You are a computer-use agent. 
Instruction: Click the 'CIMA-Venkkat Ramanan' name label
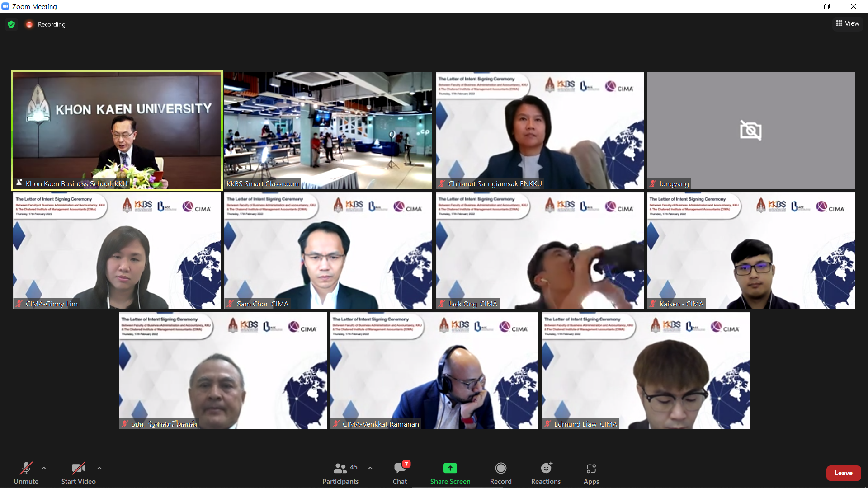pos(381,424)
